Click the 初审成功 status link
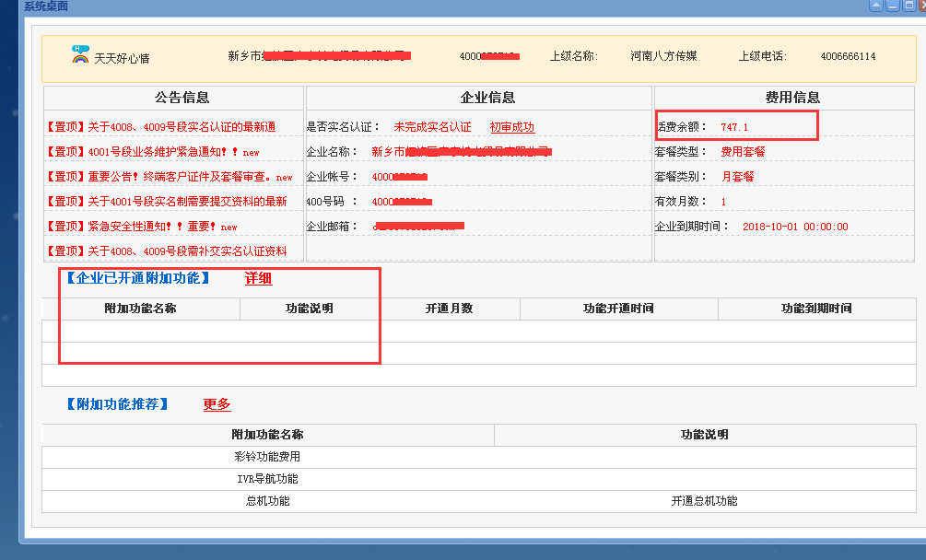This screenshot has height=560, width=926. [x=511, y=127]
